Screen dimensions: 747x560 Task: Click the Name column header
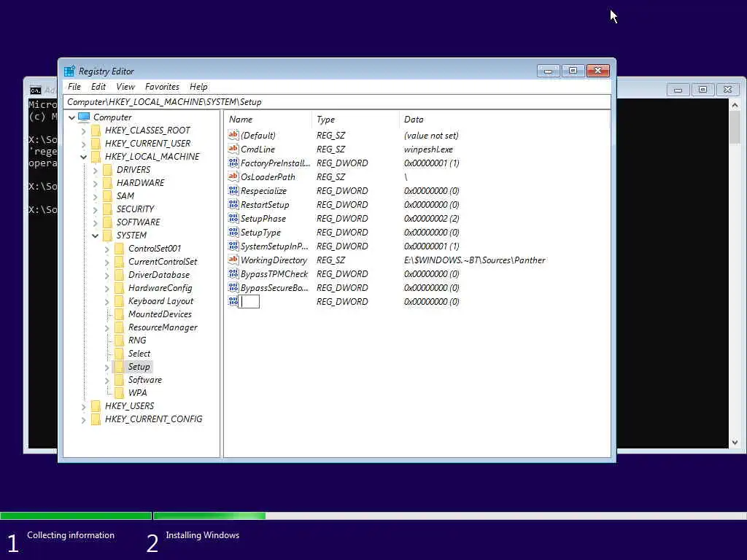point(268,120)
